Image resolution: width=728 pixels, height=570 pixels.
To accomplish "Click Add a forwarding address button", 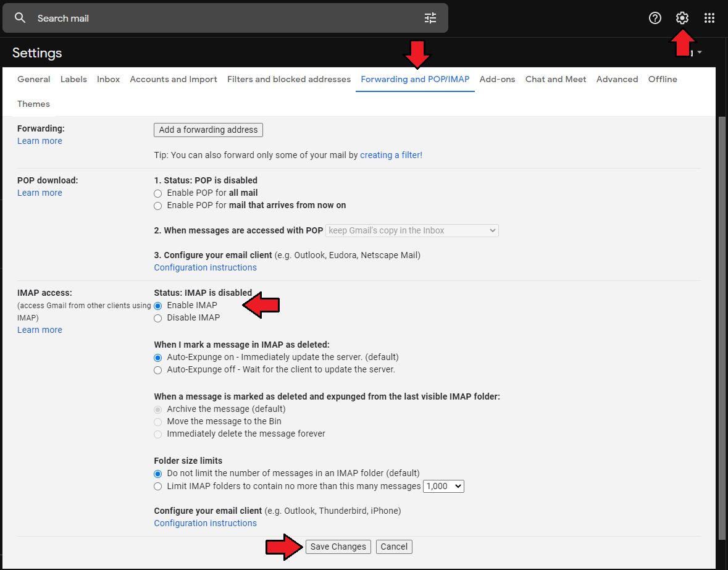I will point(208,130).
